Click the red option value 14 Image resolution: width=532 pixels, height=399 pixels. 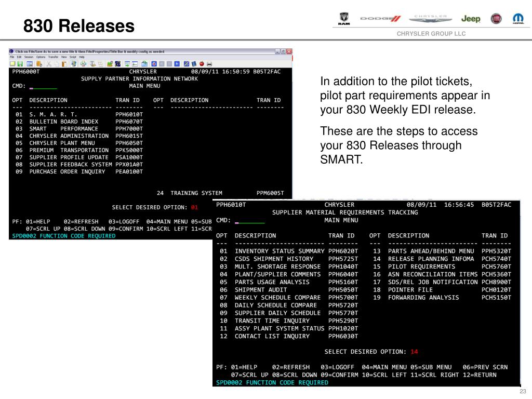(x=414, y=352)
